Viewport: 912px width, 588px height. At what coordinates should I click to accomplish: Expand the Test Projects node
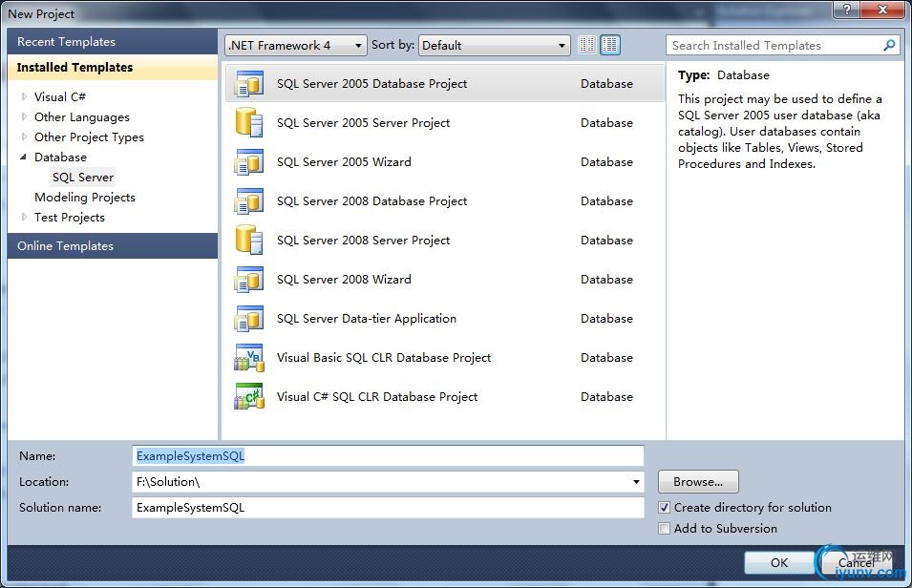[x=24, y=218]
